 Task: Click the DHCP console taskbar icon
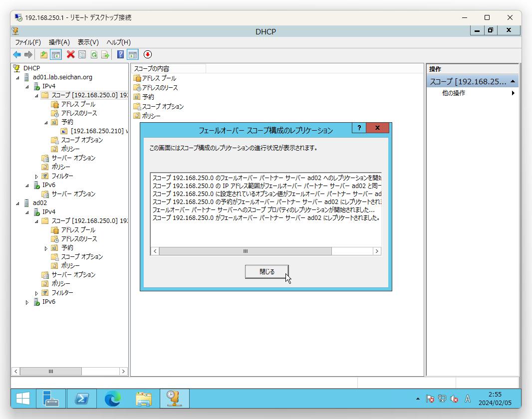point(174,399)
